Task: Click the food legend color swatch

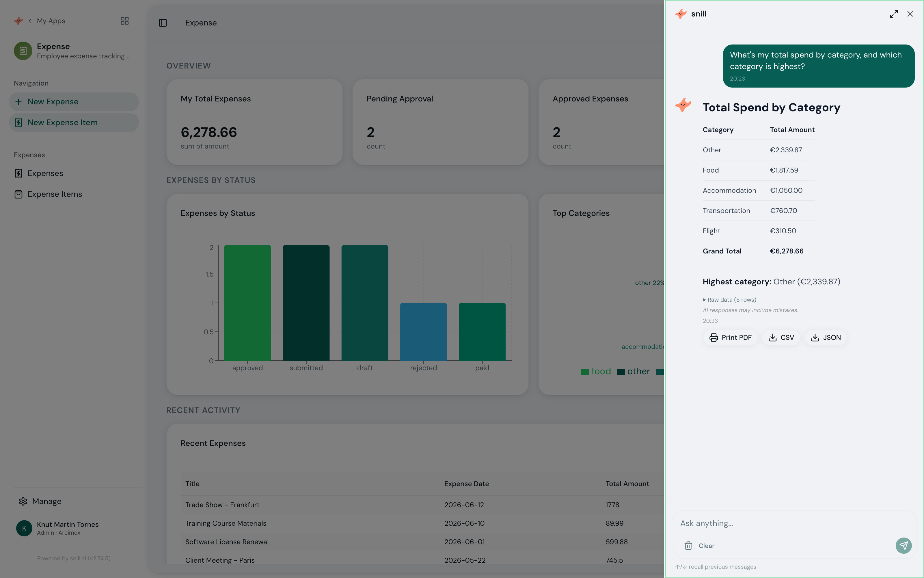Action: pyautogui.click(x=584, y=372)
